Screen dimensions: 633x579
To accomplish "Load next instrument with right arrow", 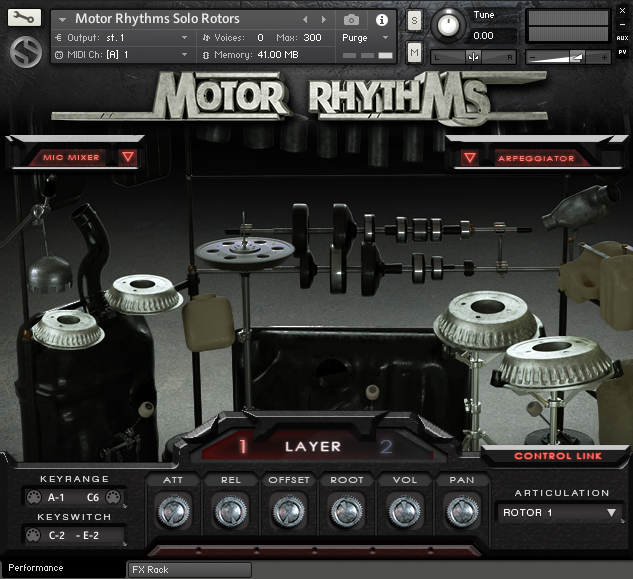I will (x=323, y=19).
